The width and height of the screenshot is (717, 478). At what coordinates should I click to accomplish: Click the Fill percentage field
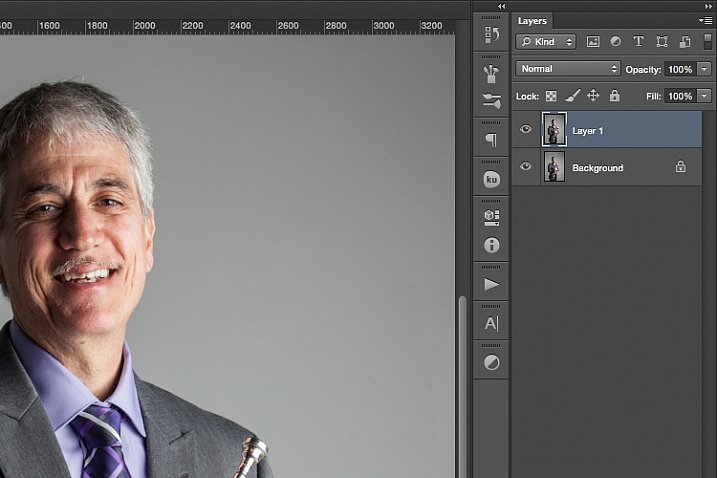coord(679,96)
